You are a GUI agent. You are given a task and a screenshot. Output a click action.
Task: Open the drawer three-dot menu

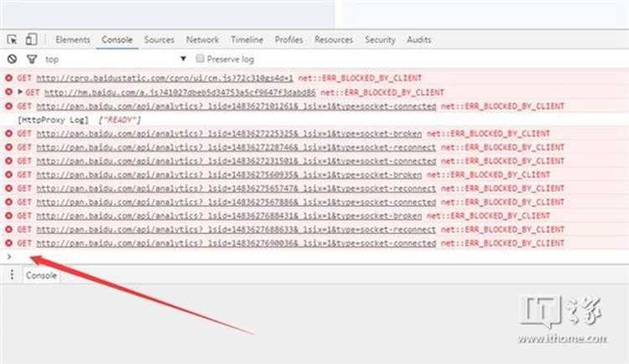12,274
